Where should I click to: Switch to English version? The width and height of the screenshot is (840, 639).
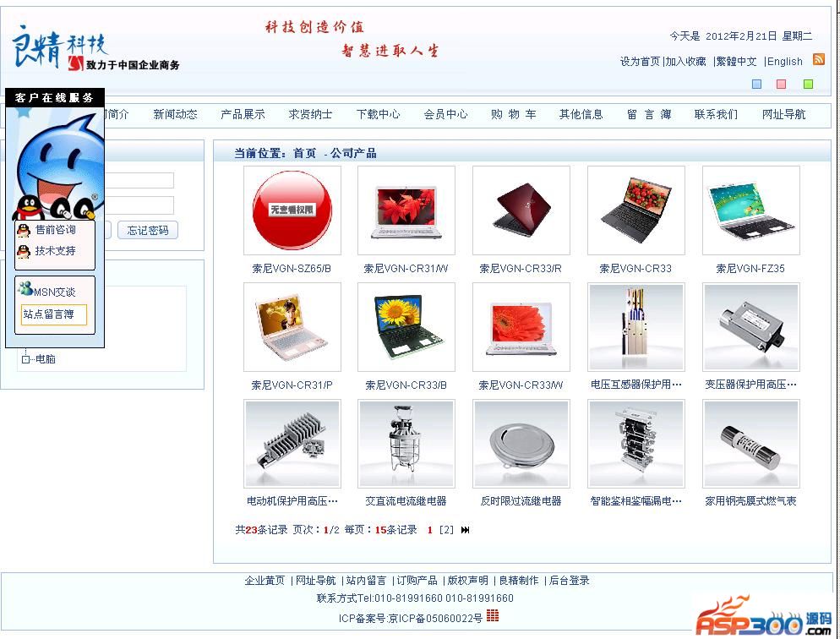click(785, 62)
